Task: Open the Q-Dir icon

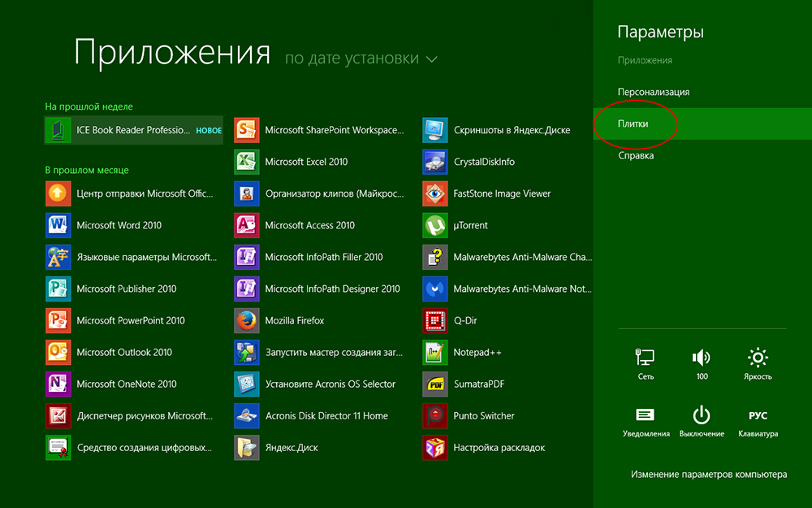Action: 435,320
